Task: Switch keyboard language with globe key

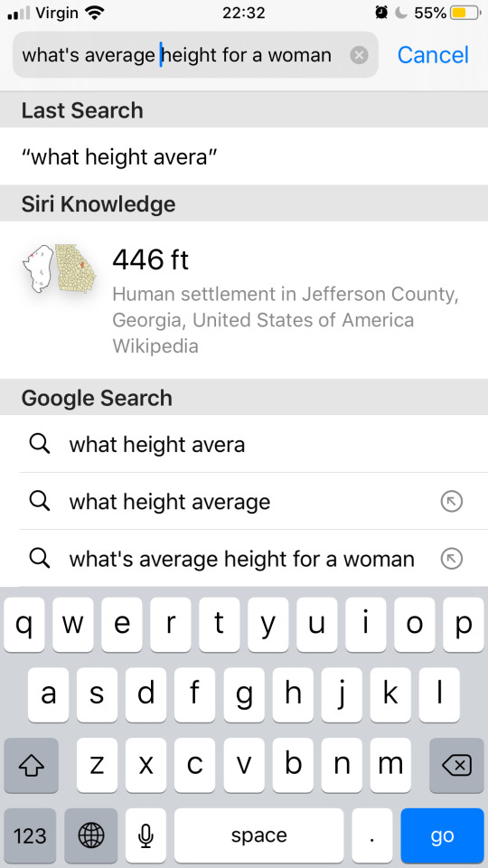Action: coord(91,835)
